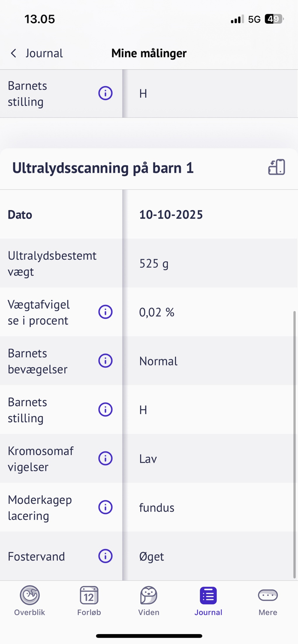This screenshot has height=644, width=298.
Task: Open the Overblik tab
Action: pos(30,600)
